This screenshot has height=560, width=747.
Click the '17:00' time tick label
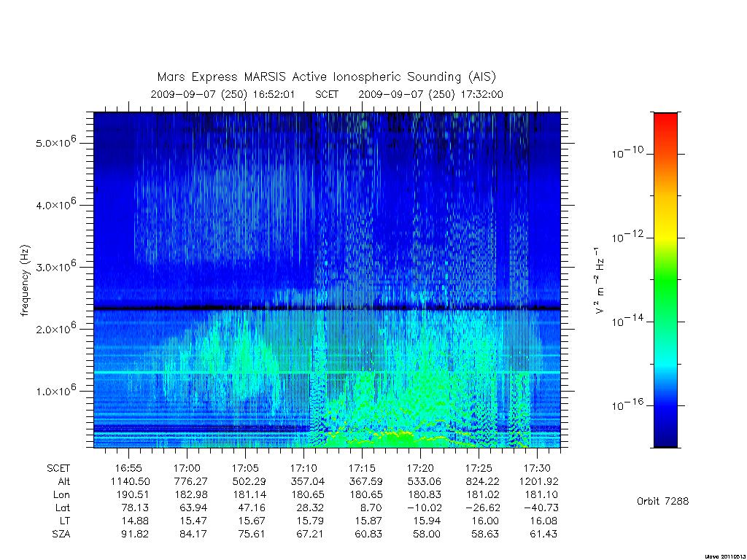(187, 469)
